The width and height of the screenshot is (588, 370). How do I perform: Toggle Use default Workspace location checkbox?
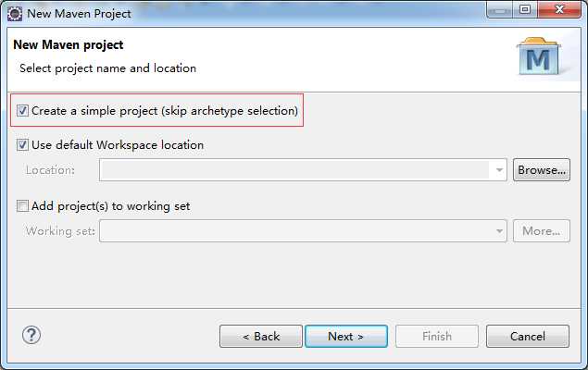22,145
